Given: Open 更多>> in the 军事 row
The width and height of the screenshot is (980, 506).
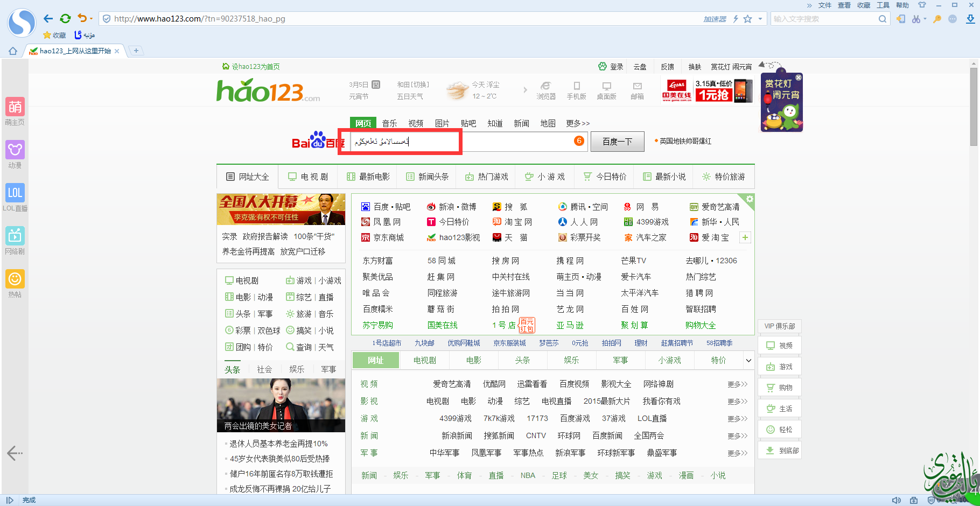Looking at the screenshot, I should pyautogui.click(x=737, y=453).
